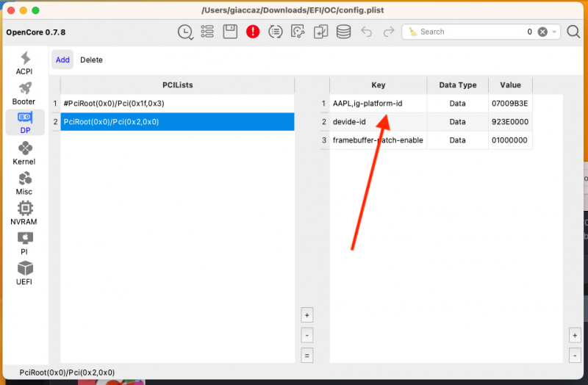This screenshot has width=588, height=385.
Task: Click Data type cell for framebuffer-patch-enable
Action: pyautogui.click(x=457, y=140)
